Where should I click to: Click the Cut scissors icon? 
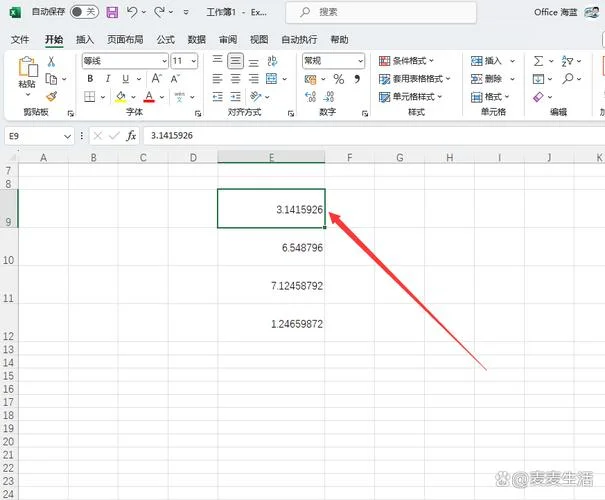coord(51,61)
